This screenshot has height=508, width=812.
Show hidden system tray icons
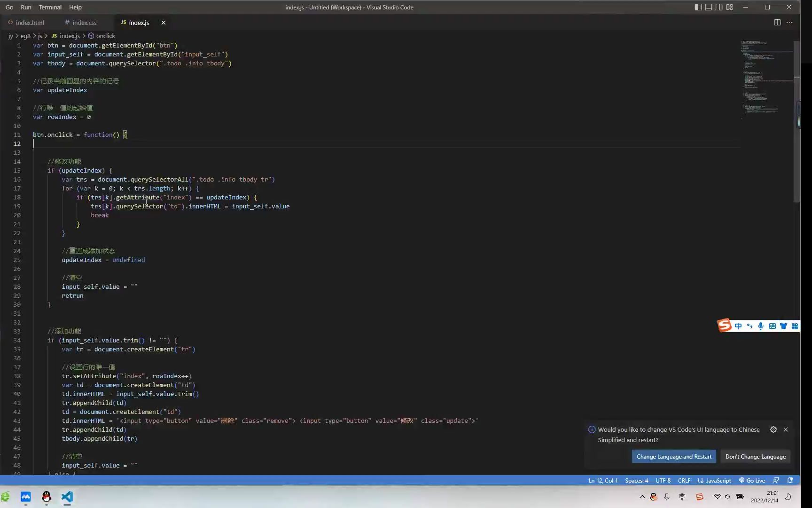tap(642, 497)
